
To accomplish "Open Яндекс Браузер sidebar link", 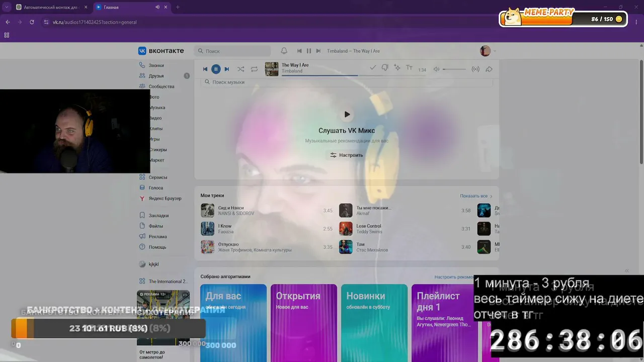I will click(165, 199).
